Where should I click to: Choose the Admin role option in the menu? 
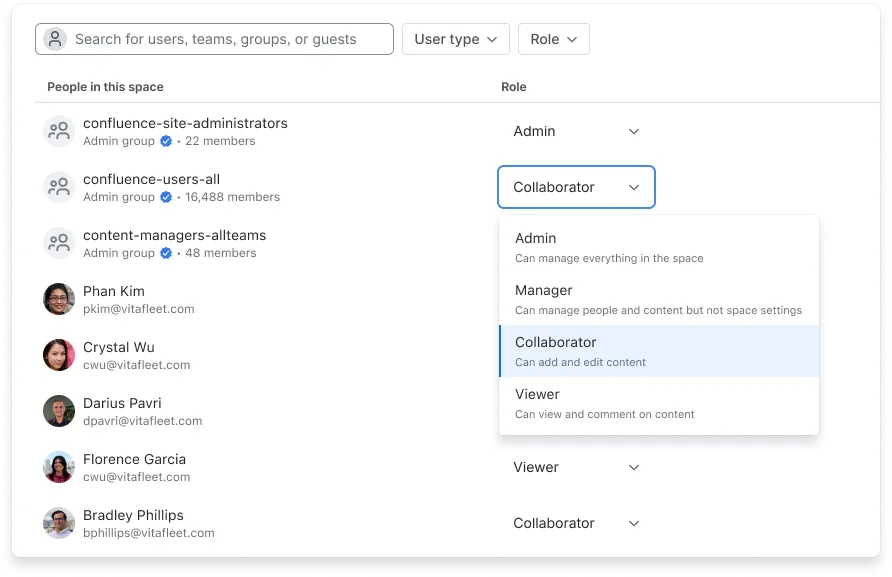[659, 248]
